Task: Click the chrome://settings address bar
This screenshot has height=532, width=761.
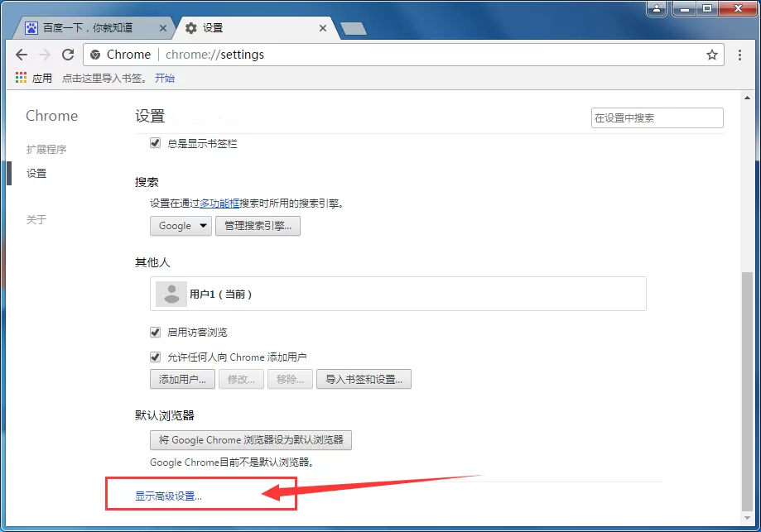Action: [404, 55]
